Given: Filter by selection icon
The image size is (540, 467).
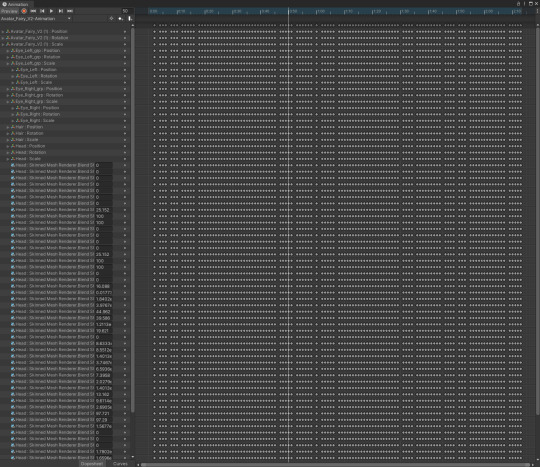Looking at the screenshot, I should point(111,19).
